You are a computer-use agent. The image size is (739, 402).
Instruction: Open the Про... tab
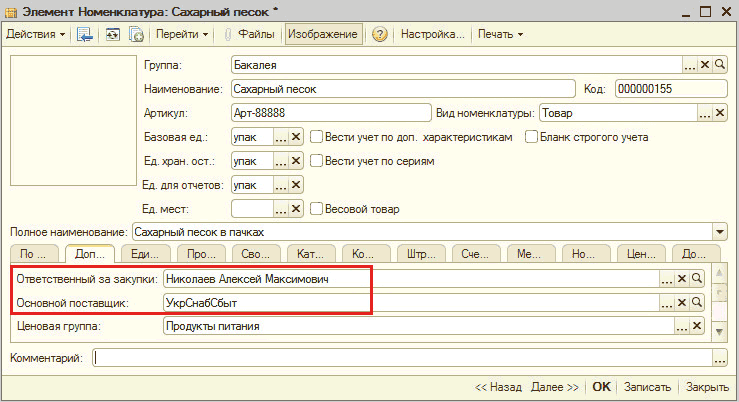(201, 254)
